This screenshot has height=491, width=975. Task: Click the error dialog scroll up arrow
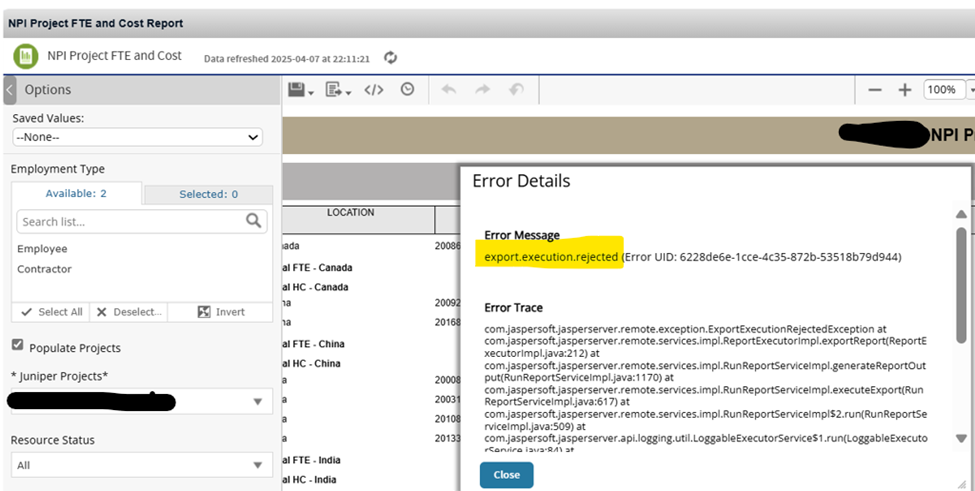[961, 214]
